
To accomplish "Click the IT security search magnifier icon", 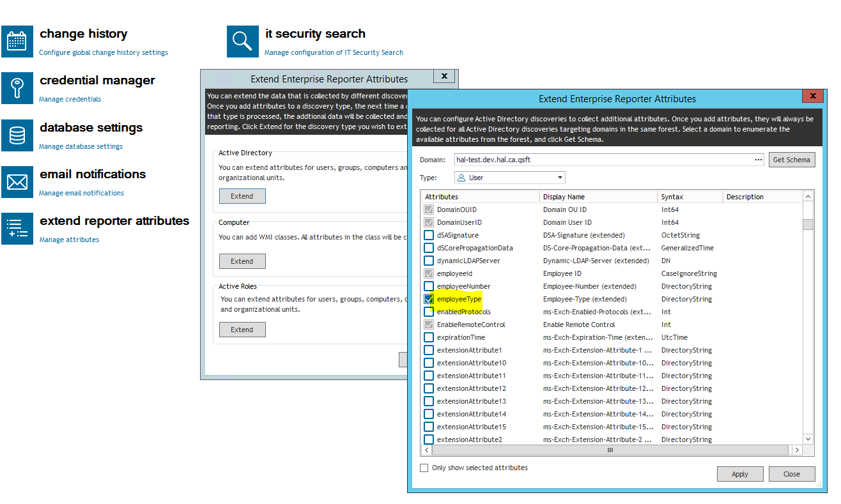I will 243,42.
